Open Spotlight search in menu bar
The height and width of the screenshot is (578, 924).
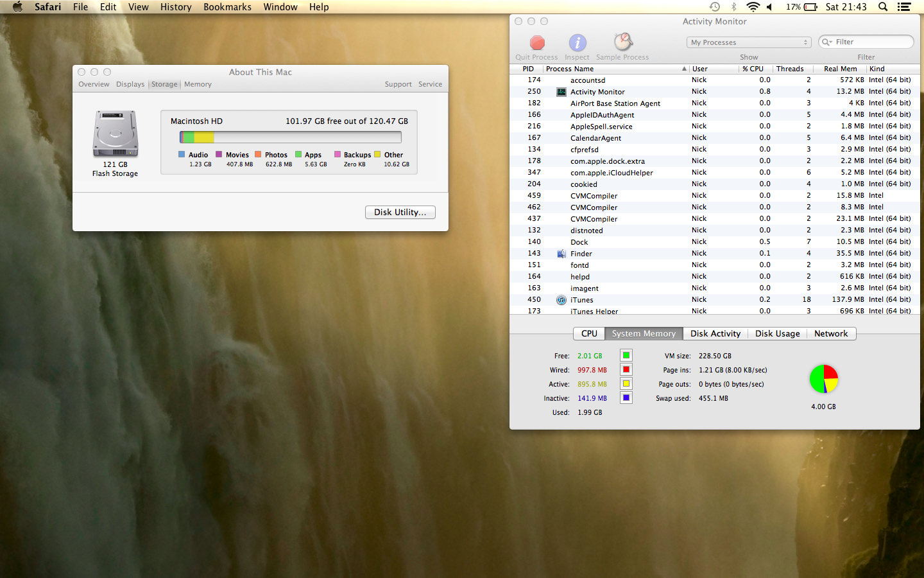point(883,6)
